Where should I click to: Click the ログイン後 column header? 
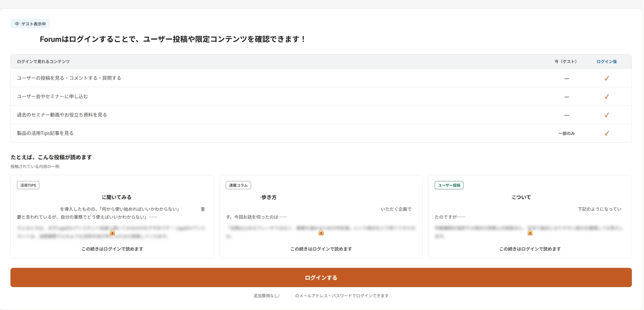point(606,61)
